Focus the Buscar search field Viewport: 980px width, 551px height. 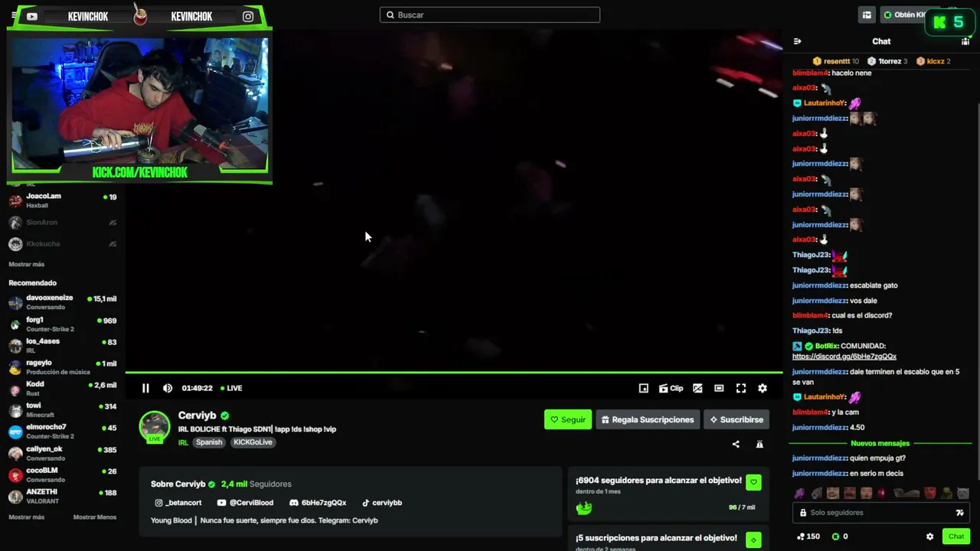pos(490,15)
